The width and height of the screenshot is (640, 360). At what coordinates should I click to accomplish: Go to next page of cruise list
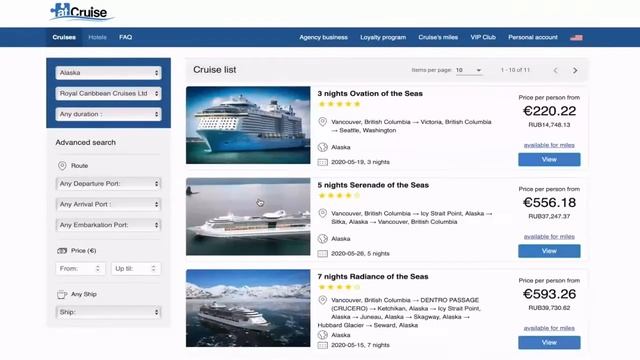point(575,70)
